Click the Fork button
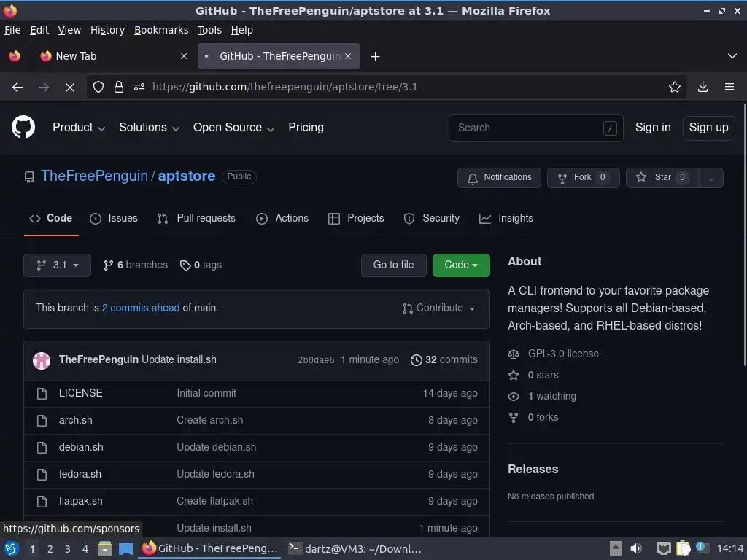The image size is (747, 560). [583, 178]
